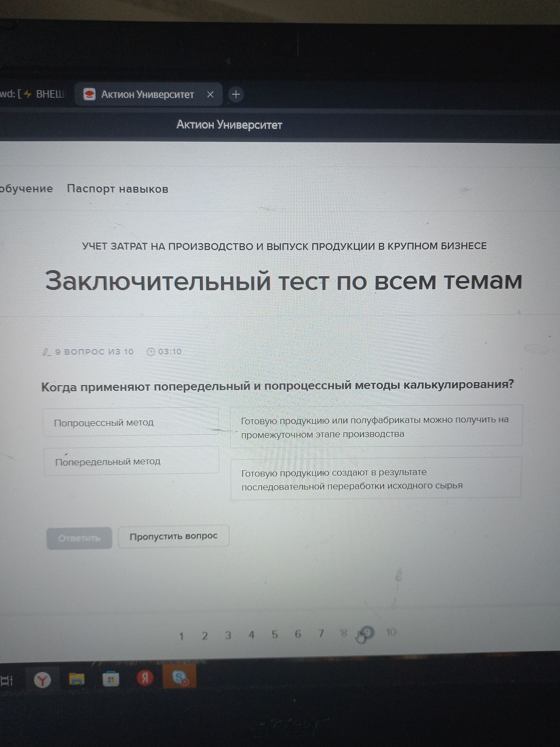
Task: Go to question 6
Action: 298,634
